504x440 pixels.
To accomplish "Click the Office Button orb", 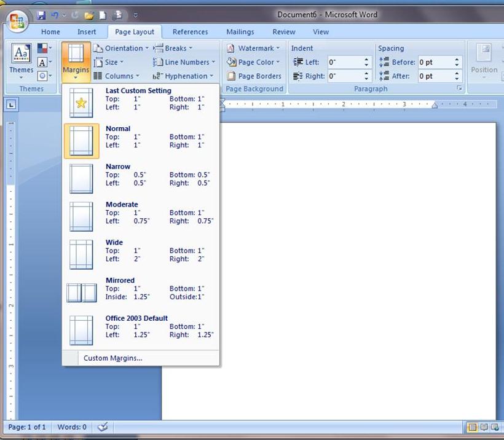I will coord(17,22).
